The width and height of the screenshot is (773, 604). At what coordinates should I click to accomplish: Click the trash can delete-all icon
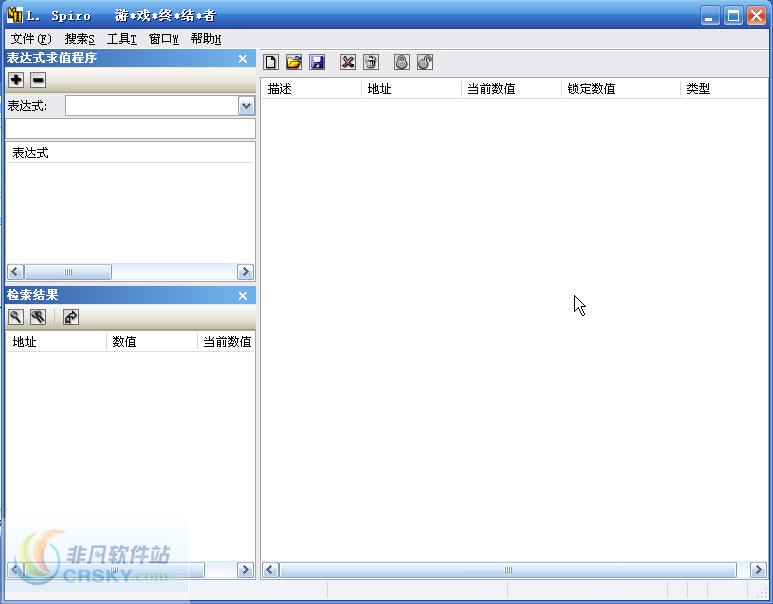[371, 62]
